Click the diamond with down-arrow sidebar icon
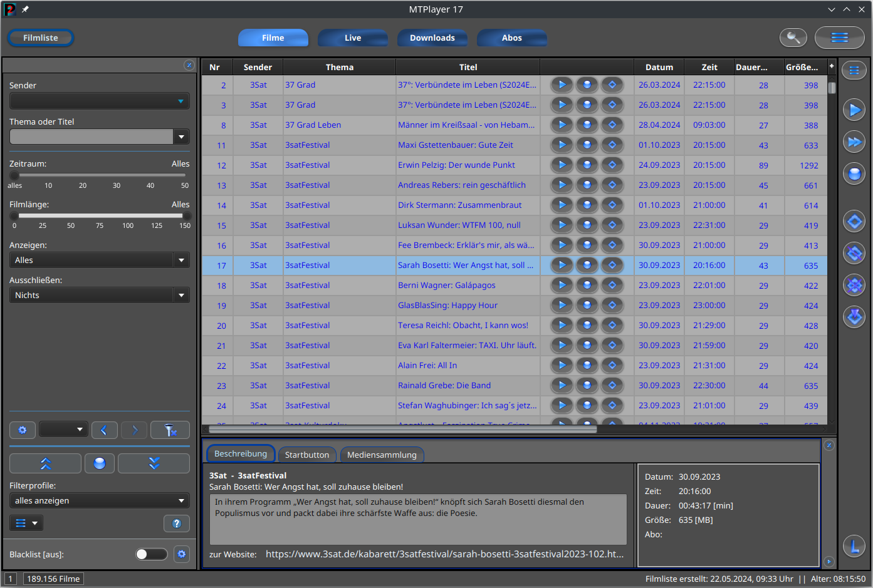 coord(854,317)
